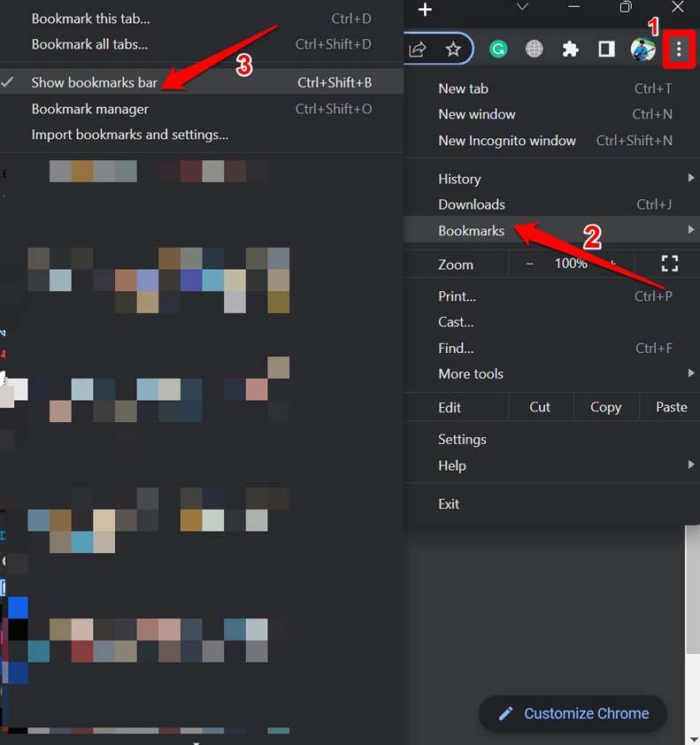Toggle Show bookmarks bar option
This screenshot has width=700, height=745.
(95, 82)
